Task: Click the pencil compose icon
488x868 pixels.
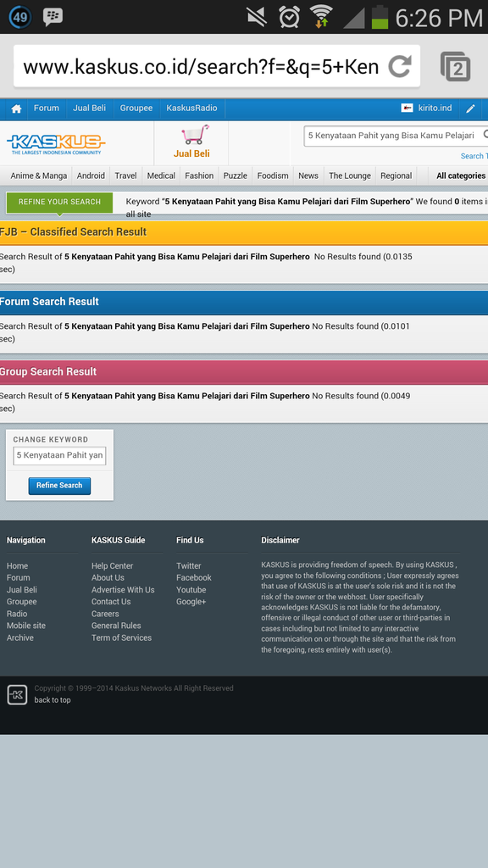Action: pos(470,108)
